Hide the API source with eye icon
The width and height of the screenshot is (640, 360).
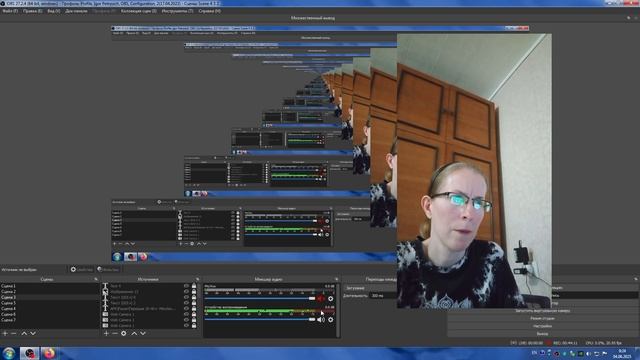point(186,309)
